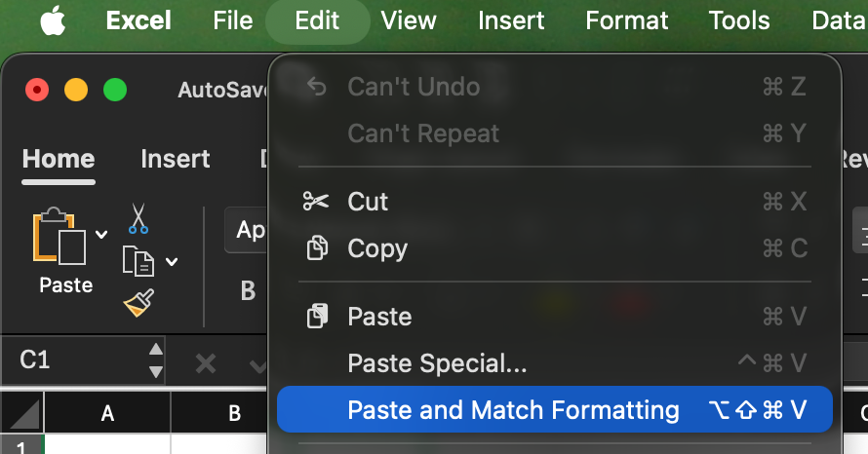Choose Copy from the Edit menu
This screenshot has height=454, width=868.
pos(376,248)
